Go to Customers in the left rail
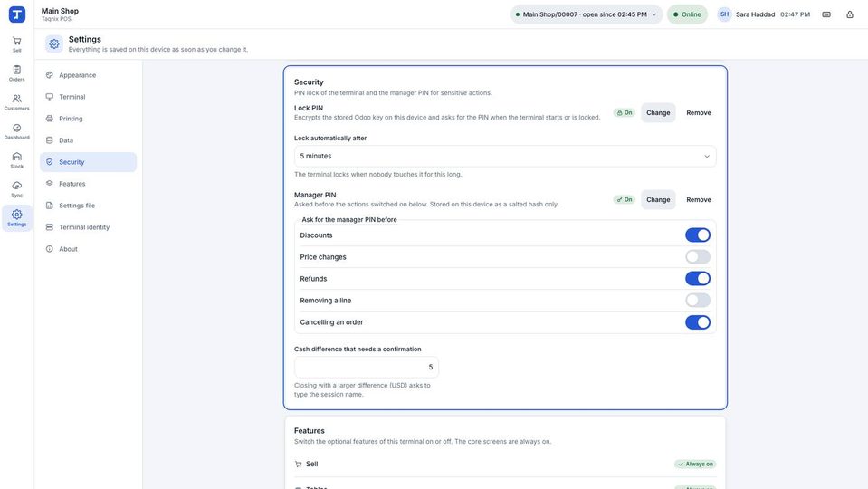Screen dimensions: 868x489 pos(16,102)
